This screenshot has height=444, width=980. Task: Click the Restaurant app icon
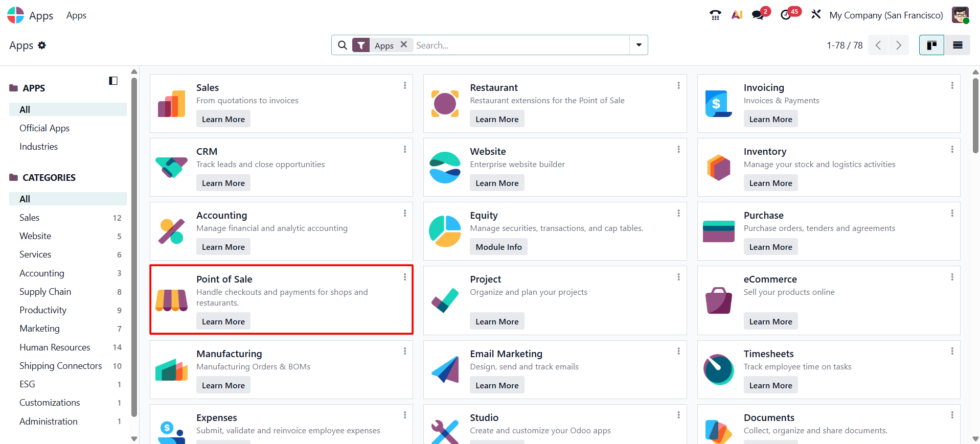tap(445, 104)
